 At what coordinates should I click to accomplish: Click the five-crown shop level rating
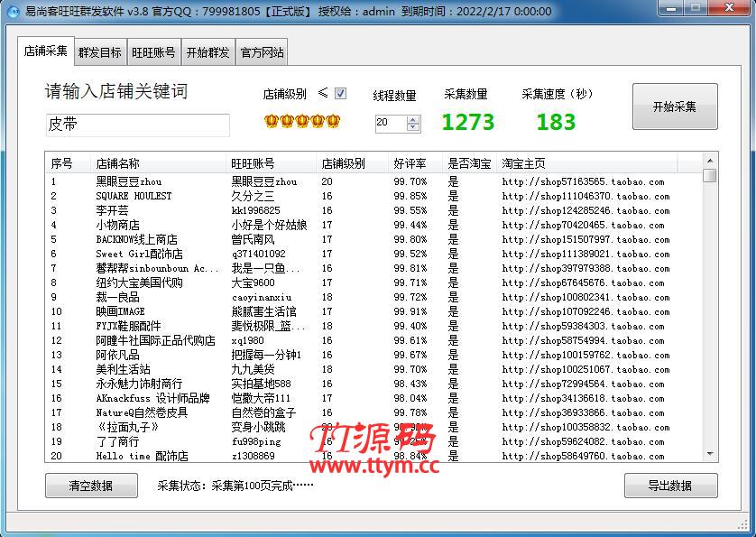302,121
